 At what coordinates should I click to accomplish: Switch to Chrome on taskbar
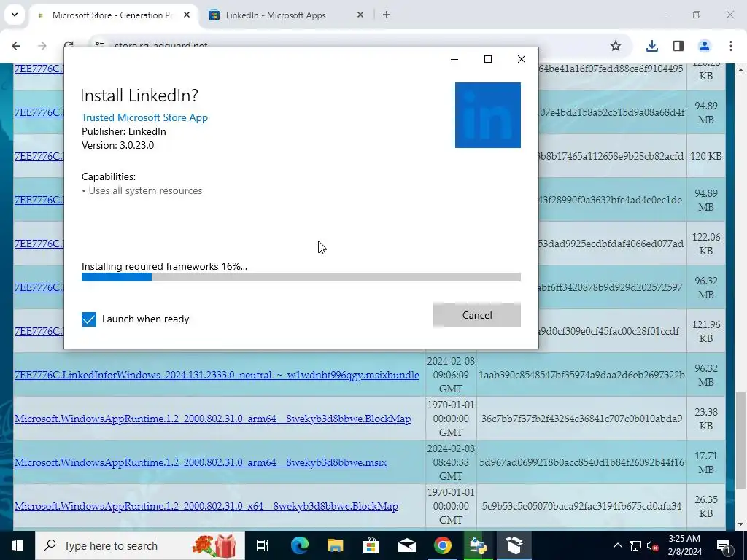(x=443, y=545)
